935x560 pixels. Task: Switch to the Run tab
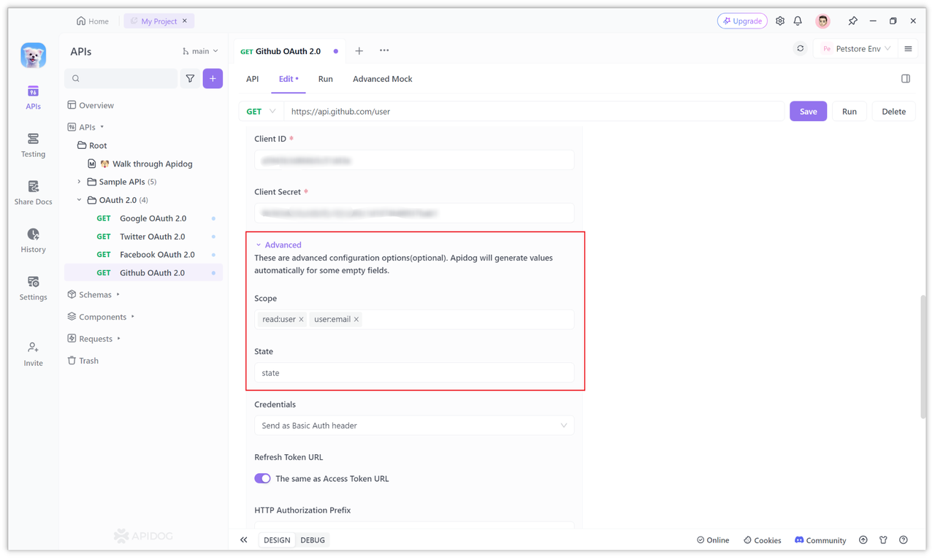(x=325, y=79)
